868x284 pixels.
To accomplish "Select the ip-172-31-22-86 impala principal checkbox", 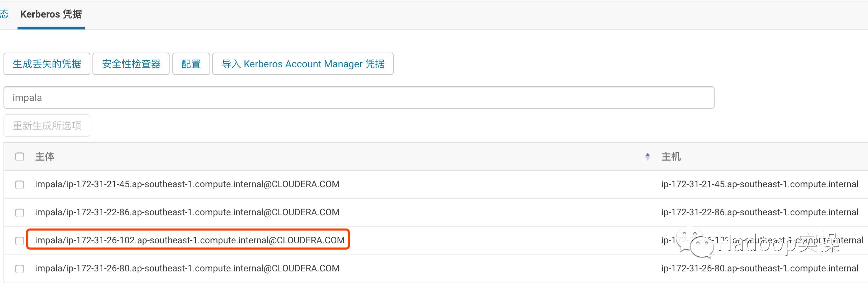I will (x=20, y=213).
